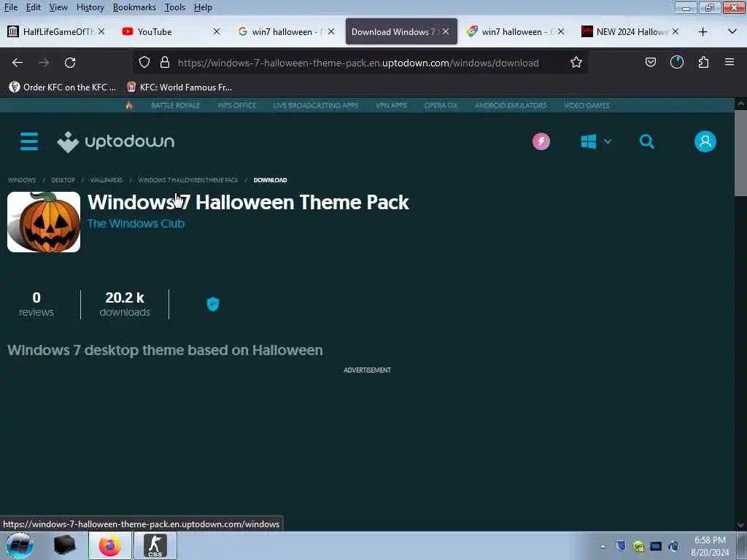The image size is (747, 560).
Task: Click the tracking protection shield icon
Action: point(144,63)
